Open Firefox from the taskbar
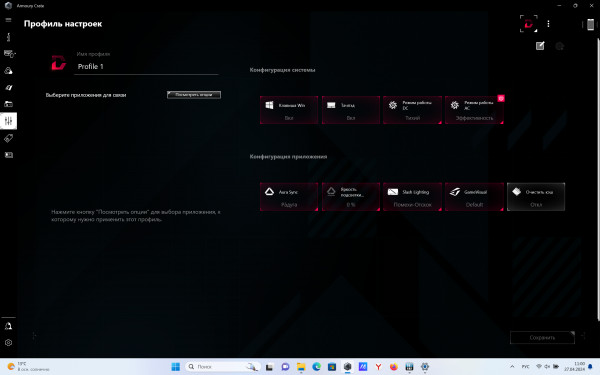600x375 pixels. coord(394,367)
